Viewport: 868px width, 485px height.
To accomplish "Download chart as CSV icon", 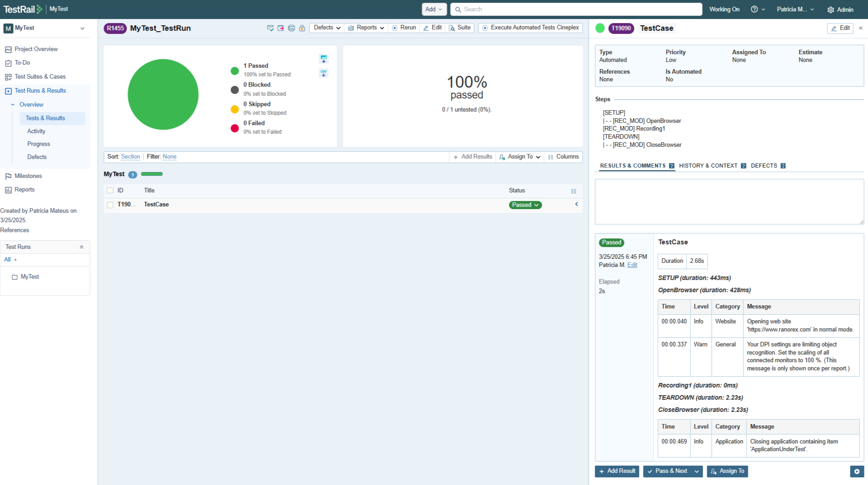I will pos(324,73).
